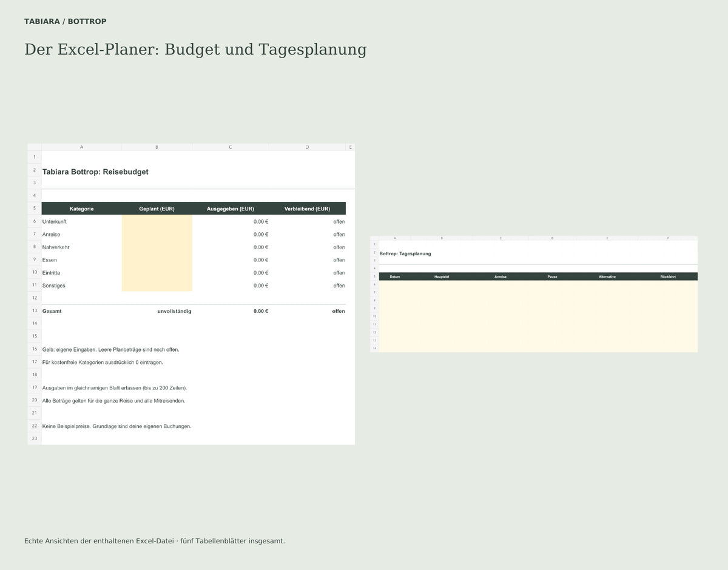Click the bold 'offen' in Gesamt row
The height and width of the screenshot is (570, 728).
coord(338,311)
